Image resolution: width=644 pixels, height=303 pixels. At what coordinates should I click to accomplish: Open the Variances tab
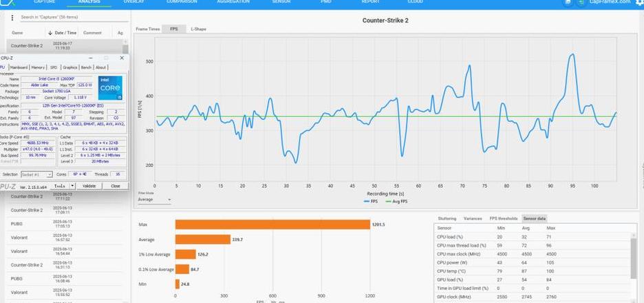point(472,219)
